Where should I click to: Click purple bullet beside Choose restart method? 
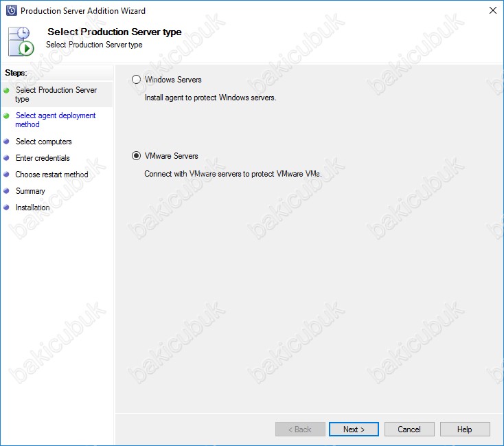click(x=6, y=175)
